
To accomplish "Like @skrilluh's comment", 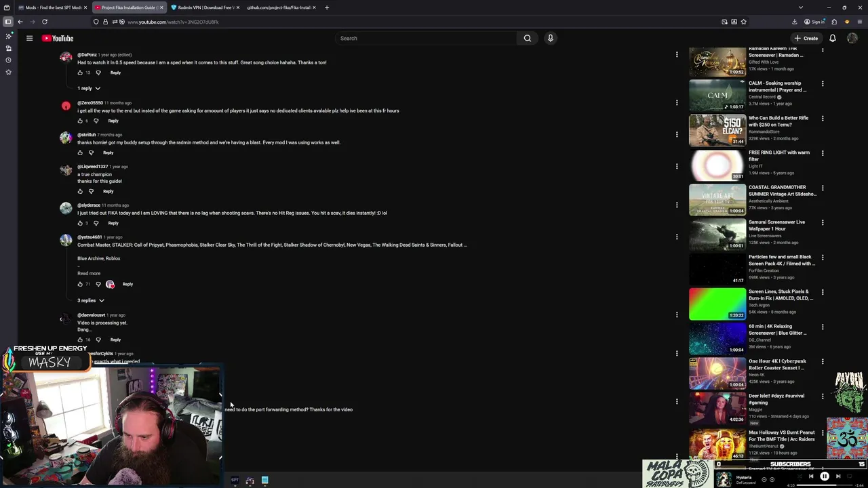I will (80, 152).
